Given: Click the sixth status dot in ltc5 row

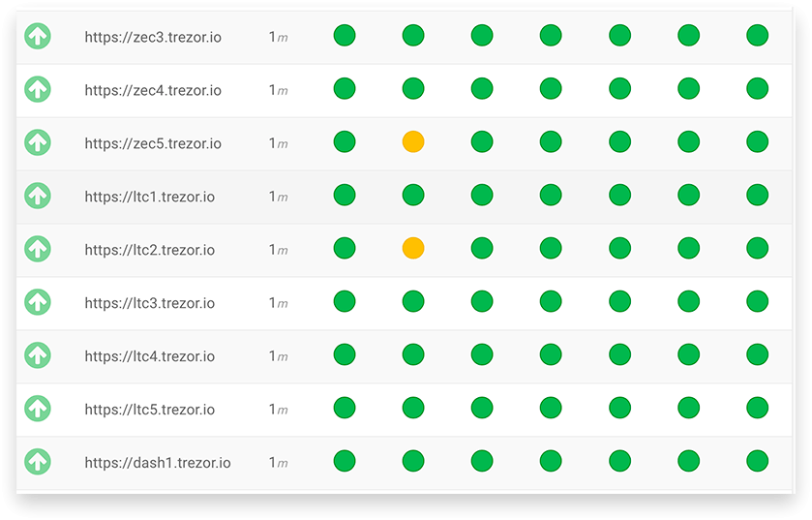Looking at the screenshot, I should [x=689, y=408].
